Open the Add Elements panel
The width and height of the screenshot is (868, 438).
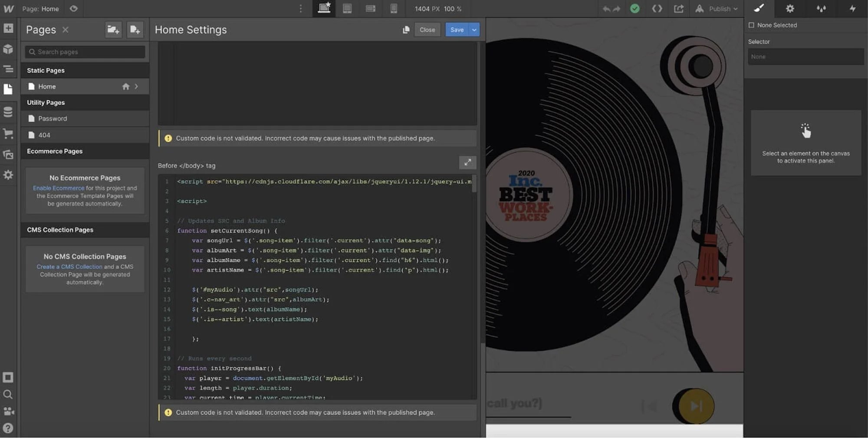click(9, 28)
